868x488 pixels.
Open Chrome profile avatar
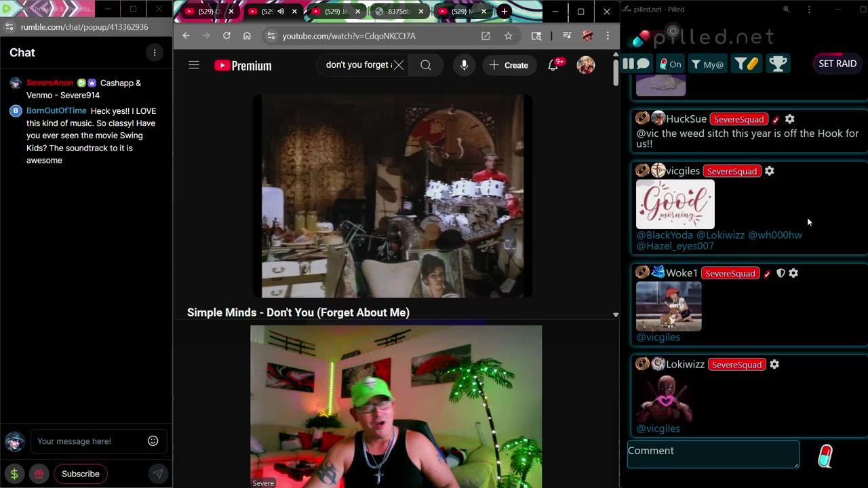tap(587, 36)
